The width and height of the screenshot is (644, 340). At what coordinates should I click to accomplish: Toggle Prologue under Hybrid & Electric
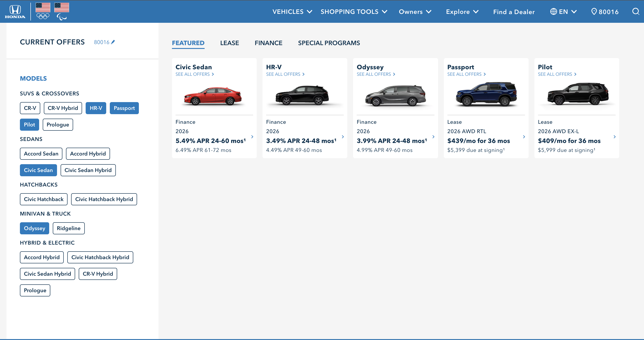point(35,291)
